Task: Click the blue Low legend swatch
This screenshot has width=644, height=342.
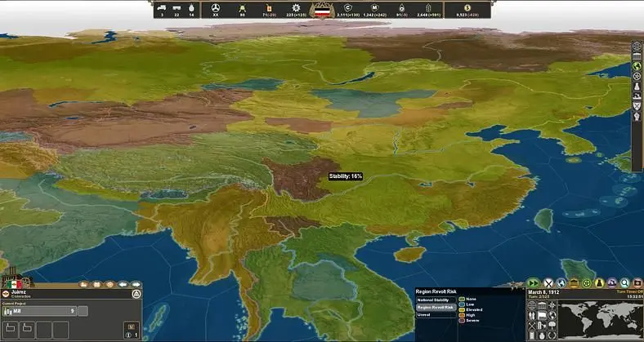Action: click(x=462, y=304)
